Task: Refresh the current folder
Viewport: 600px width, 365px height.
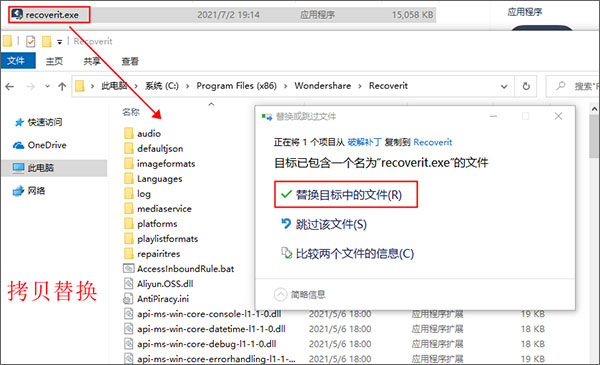Action: [526, 86]
